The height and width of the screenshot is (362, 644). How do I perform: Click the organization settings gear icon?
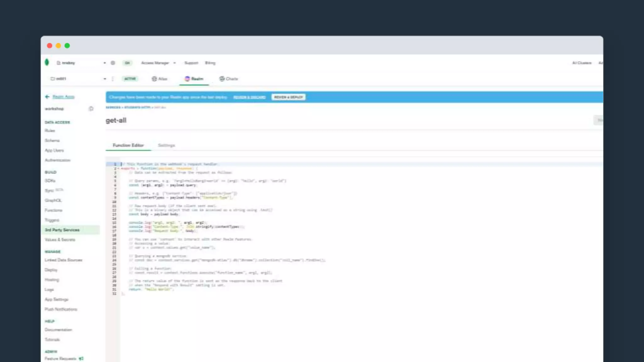pyautogui.click(x=113, y=63)
